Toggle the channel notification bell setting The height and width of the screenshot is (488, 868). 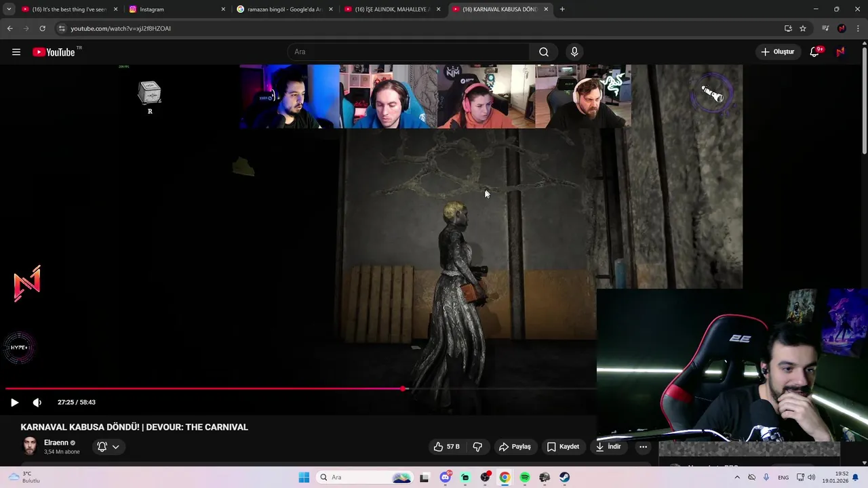[102, 447]
